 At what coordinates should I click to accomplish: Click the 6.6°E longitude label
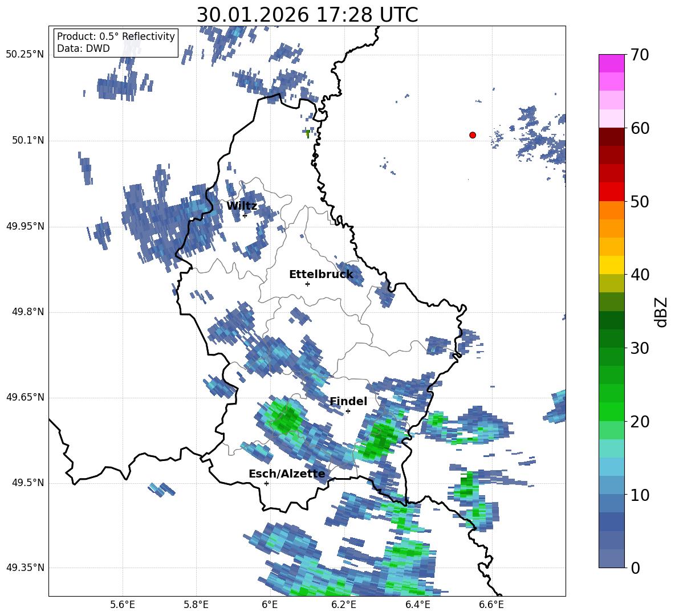click(491, 605)
